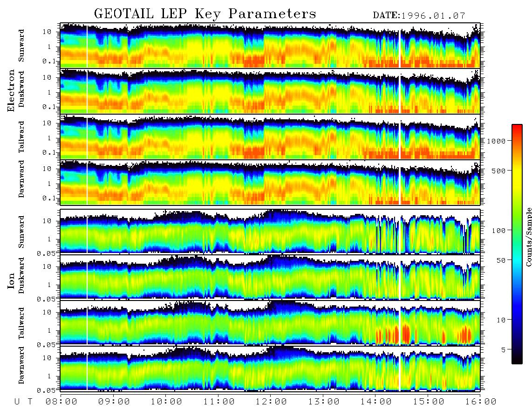Click the rainbow color scale bar
532x410 pixels.
(x=517, y=244)
